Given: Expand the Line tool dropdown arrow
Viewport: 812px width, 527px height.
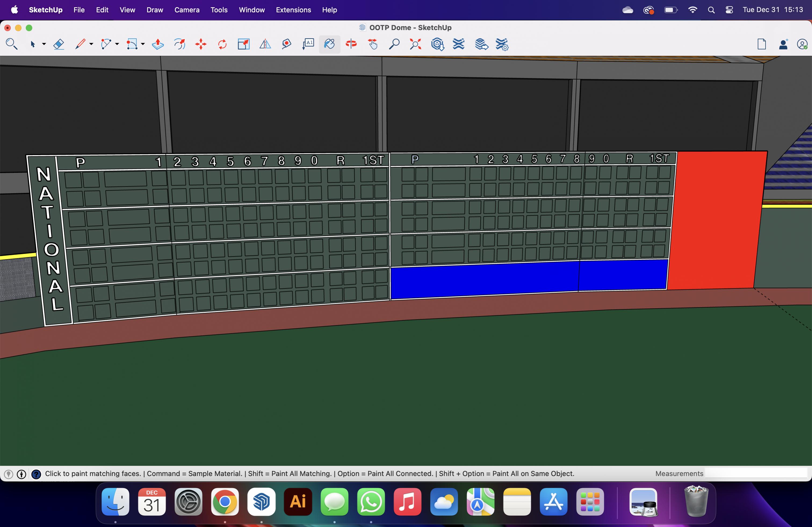Looking at the screenshot, I should (91, 44).
